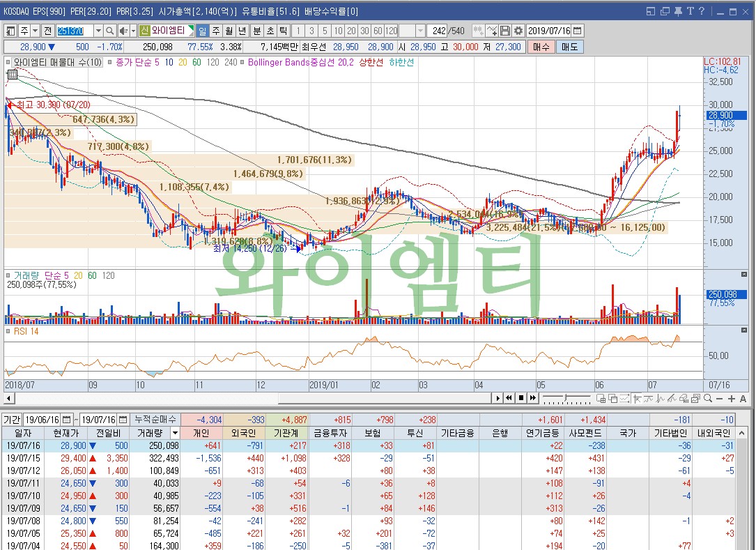This screenshot has width=756, height=550.
Task: Click the T font icon in title bar
Action: tap(690, 11)
